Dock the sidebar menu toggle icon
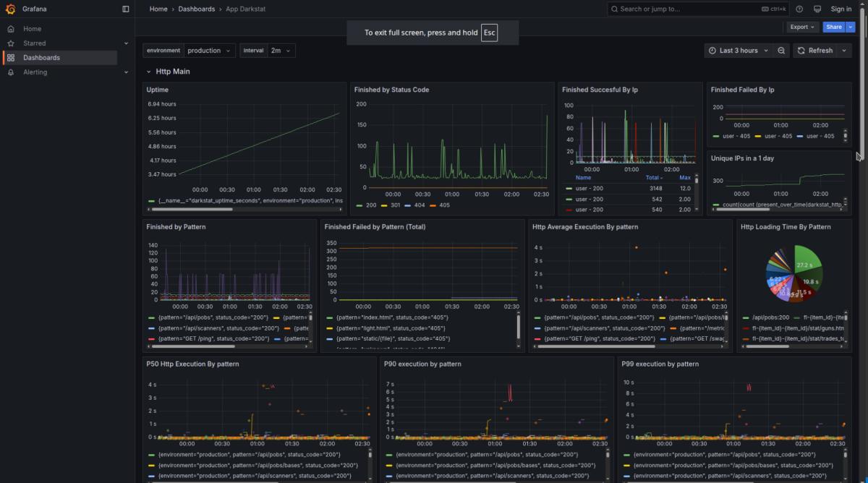This screenshot has width=868, height=483. point(126,9)
